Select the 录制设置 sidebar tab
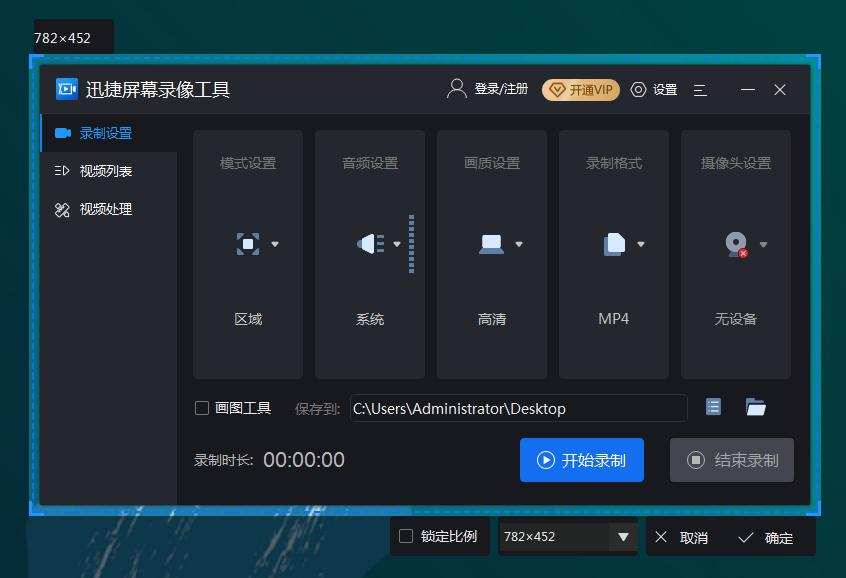 109,133
